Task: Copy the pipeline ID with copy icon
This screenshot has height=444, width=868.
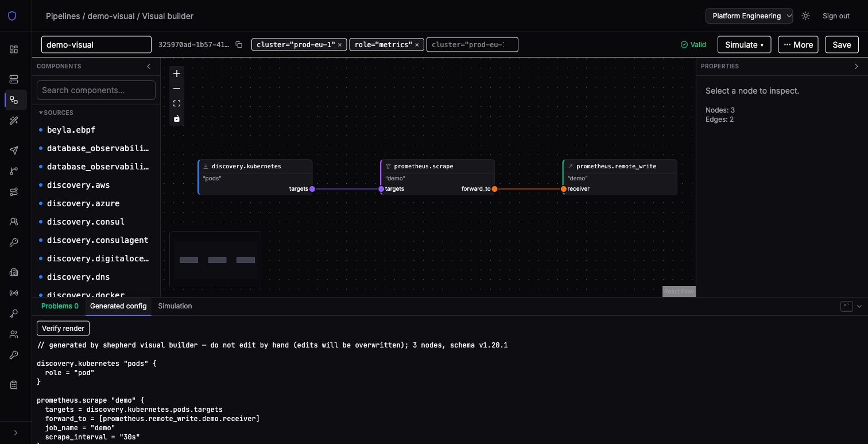Action: tap(239, 45)
